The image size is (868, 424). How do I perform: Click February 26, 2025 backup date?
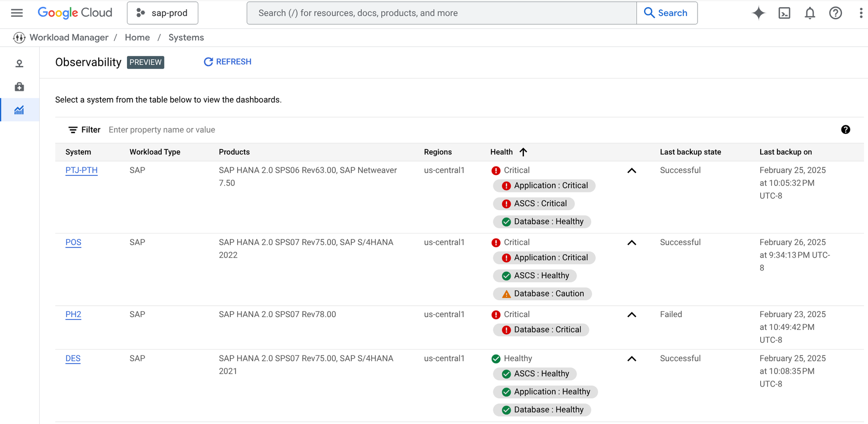click(793, 242)
